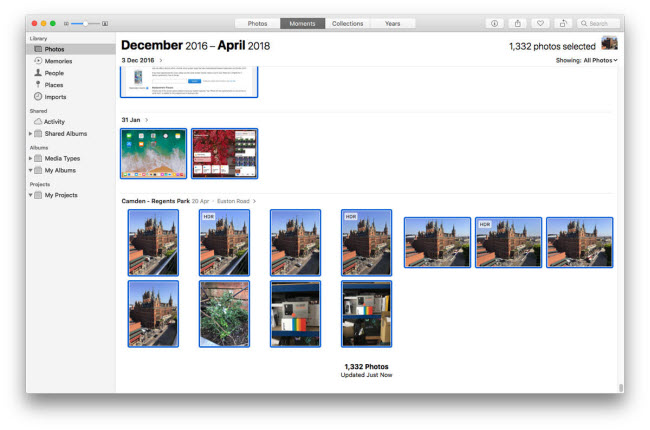The image size is (650, 430).
Task: Collapse the My Projects folder
Action: coord(30,195)
